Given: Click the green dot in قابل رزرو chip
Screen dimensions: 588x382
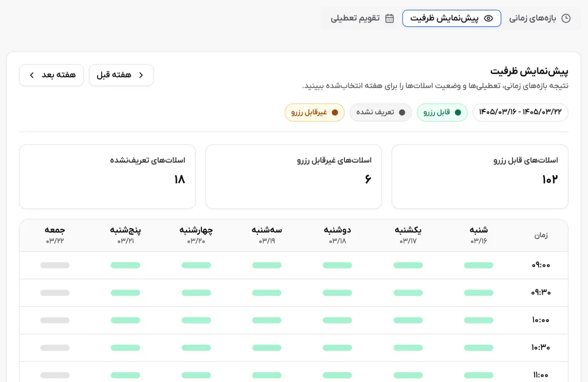Looking at the screenshot, I should coord(458,112).
